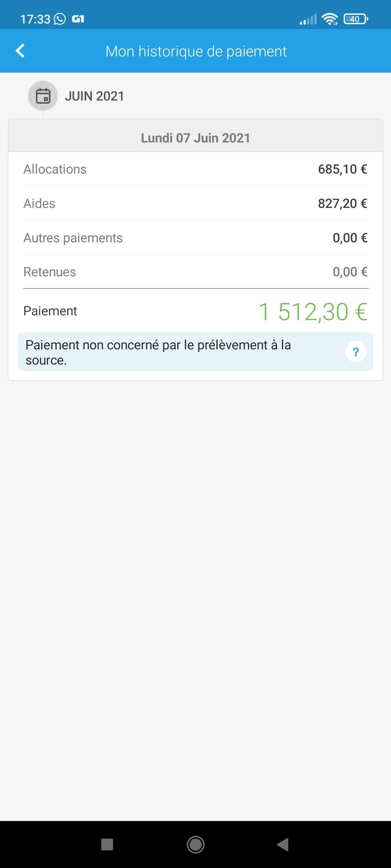The width and height of the screenshot is (391, 868).
Task: Select the JUIN 2021 month label
Action: [94, 96]
